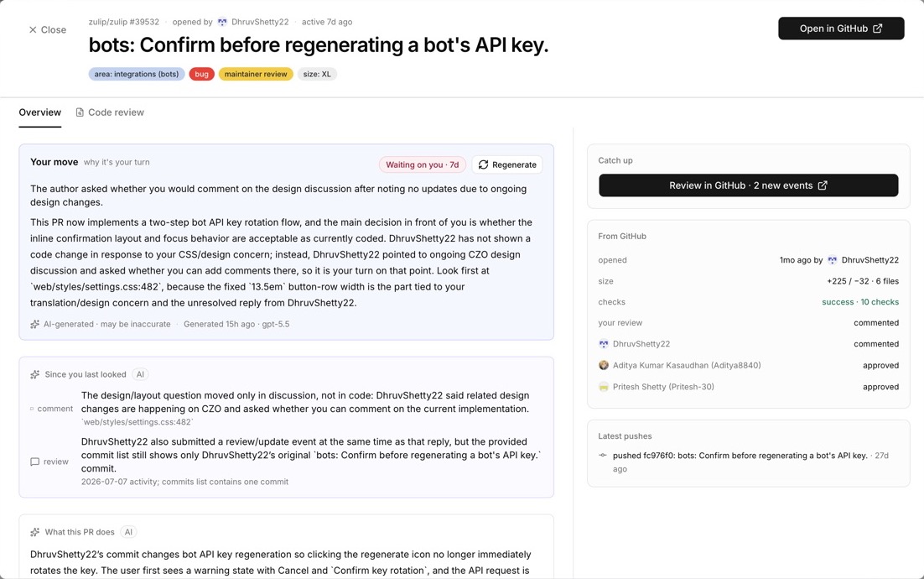Click the From GitHub heading

(622, 237)
